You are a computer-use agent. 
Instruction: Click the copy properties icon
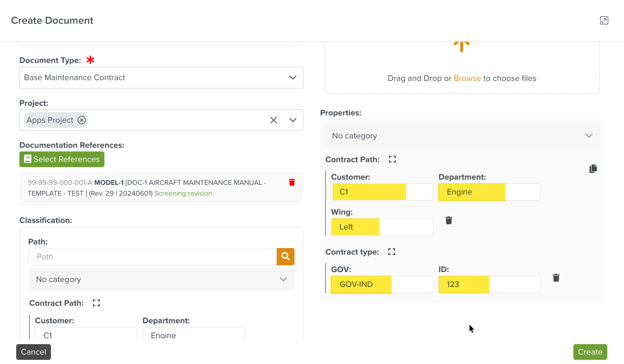coord(593,168)
